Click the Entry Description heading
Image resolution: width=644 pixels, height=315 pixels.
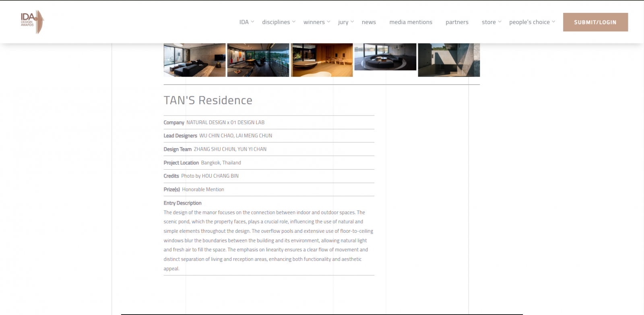182,203
